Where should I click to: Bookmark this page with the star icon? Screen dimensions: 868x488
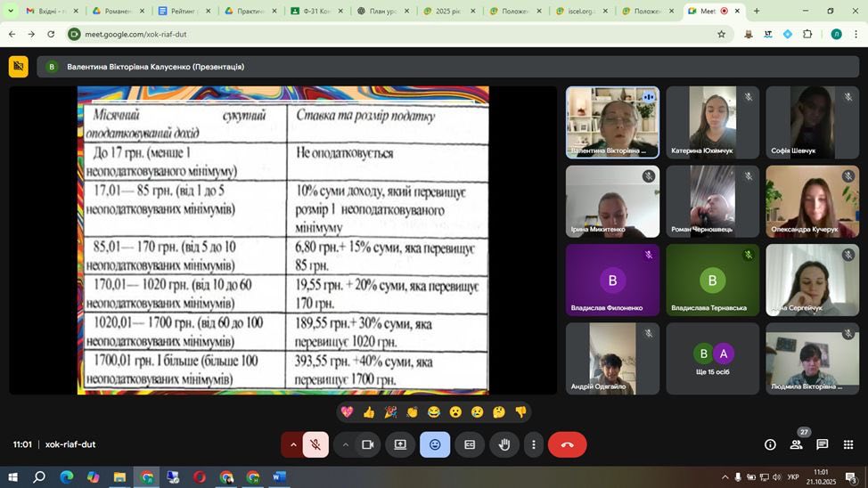[x=721, y=35]
